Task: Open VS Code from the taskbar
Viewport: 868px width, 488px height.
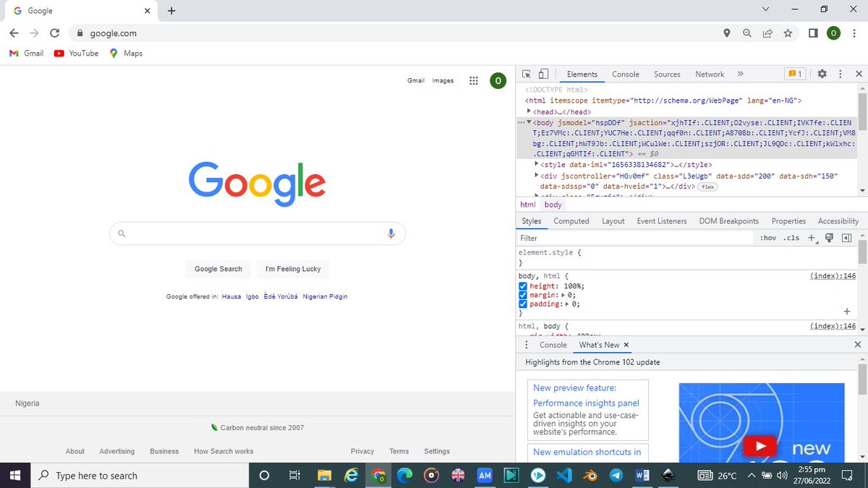Action: 564,476
